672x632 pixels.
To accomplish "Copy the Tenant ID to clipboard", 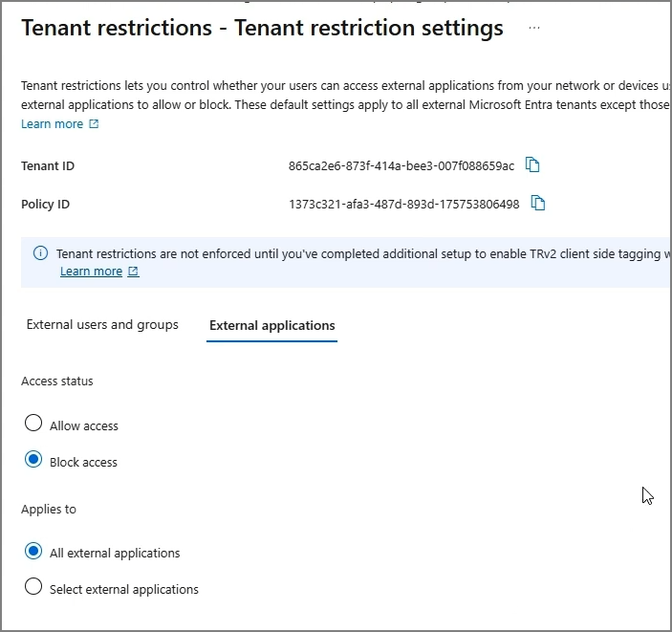I will 532,165.
